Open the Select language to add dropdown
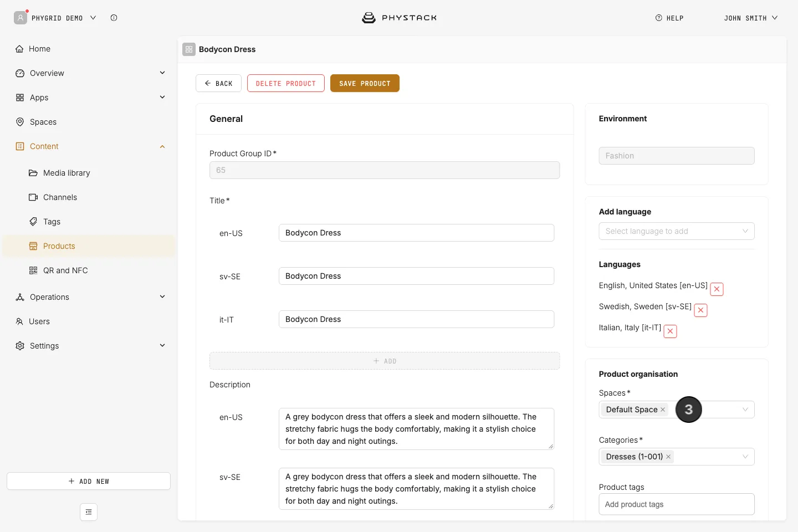This screenshot has height=532, width=798. pos(676,231)
